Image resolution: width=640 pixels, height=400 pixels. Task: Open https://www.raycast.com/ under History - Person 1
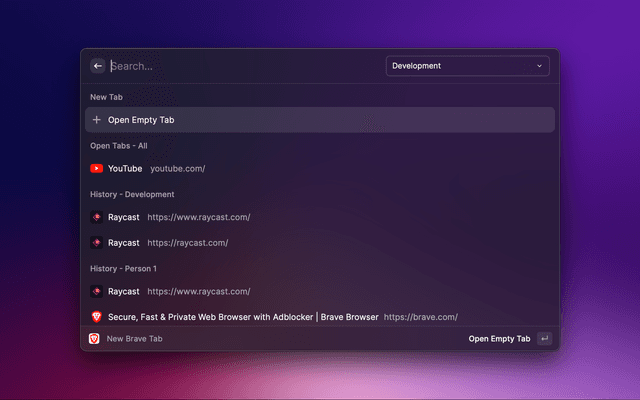coord(198,292)
